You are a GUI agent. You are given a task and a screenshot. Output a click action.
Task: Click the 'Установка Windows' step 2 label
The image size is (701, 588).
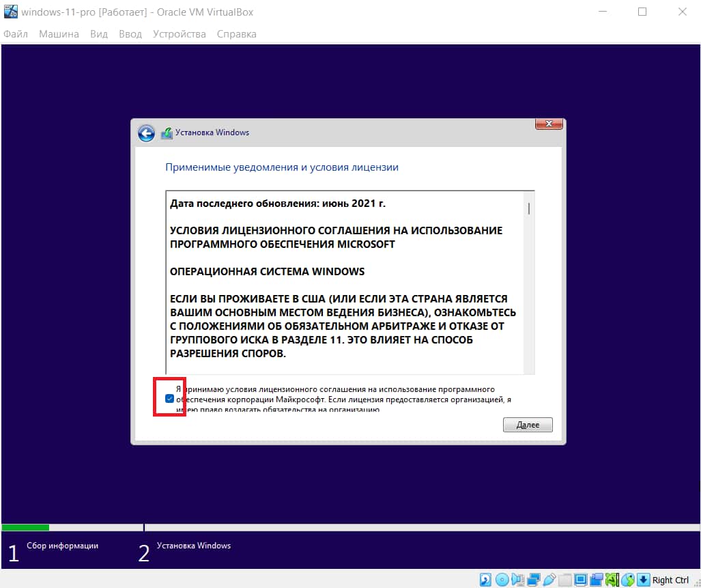pos(194,546)
